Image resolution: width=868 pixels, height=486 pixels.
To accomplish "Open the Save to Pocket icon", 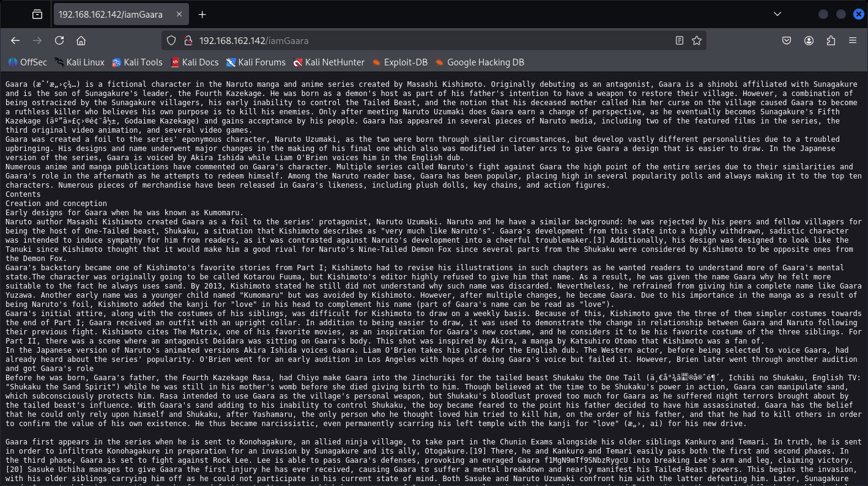I will [787, 40].
